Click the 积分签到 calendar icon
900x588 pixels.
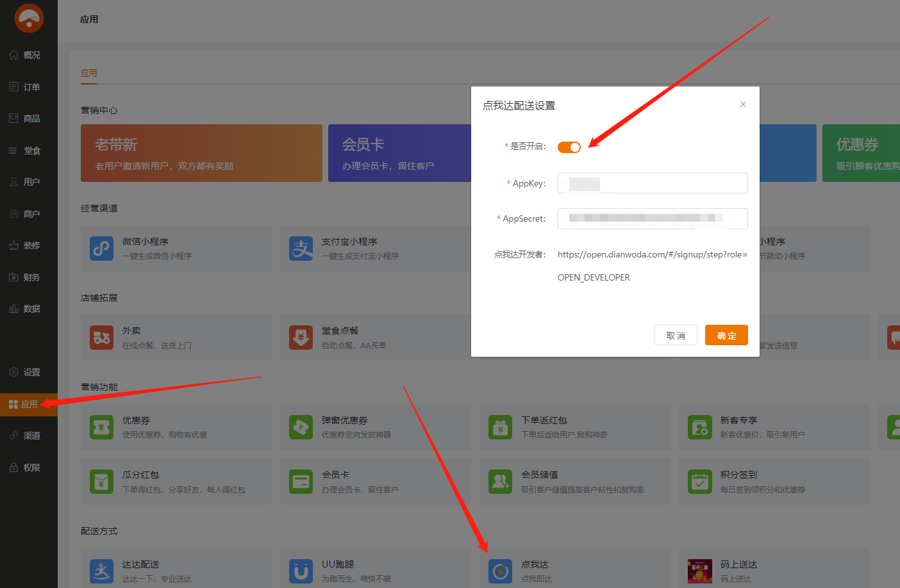(699, 482)
